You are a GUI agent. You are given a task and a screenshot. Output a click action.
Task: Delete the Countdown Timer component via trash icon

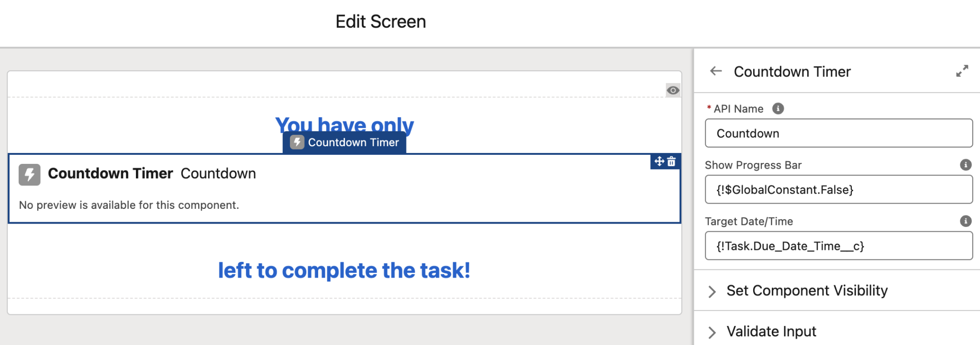(x=671, y=162)
